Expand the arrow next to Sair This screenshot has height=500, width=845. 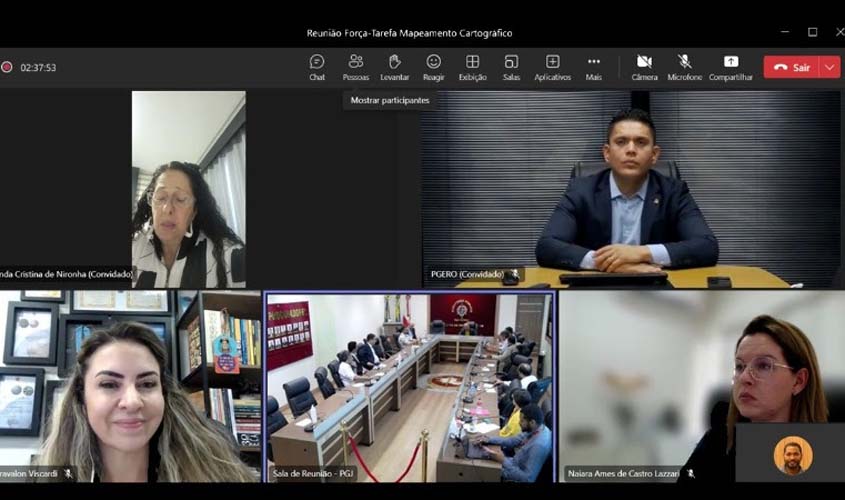coord(829,67)
